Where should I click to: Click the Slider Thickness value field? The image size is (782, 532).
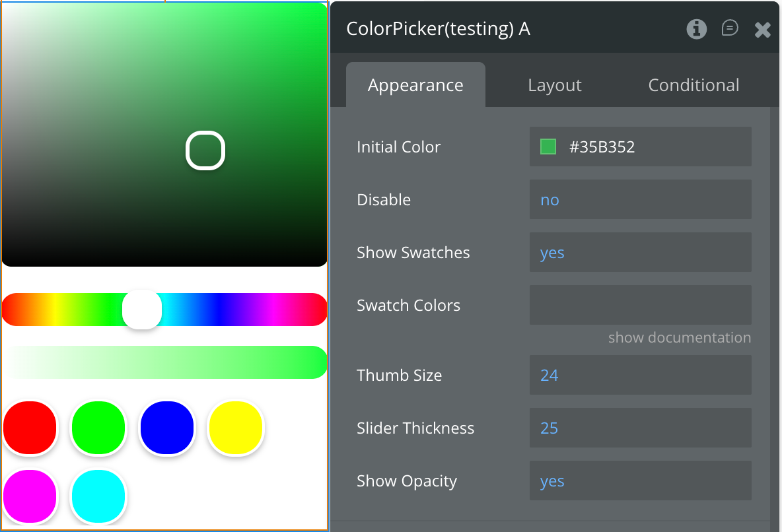coord(639,428)
